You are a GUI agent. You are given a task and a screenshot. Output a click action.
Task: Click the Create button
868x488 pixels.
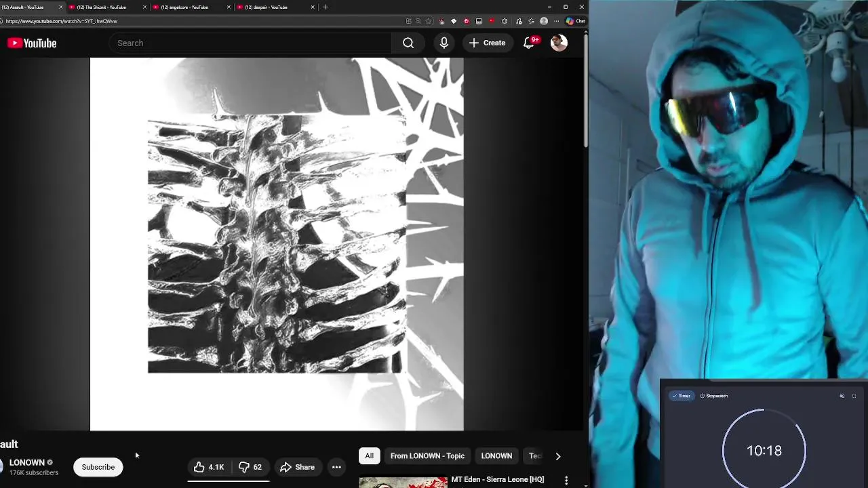488,43
